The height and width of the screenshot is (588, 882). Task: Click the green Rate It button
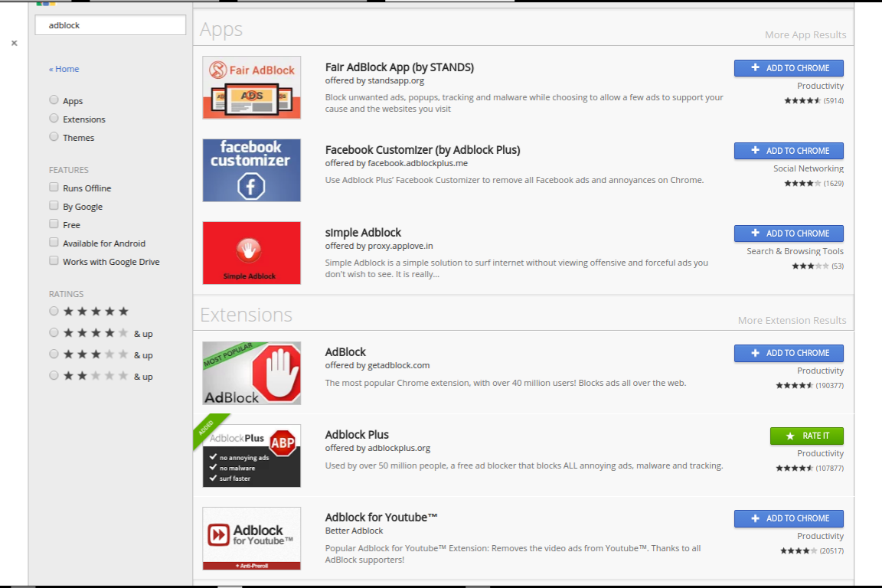click(807, 436)
